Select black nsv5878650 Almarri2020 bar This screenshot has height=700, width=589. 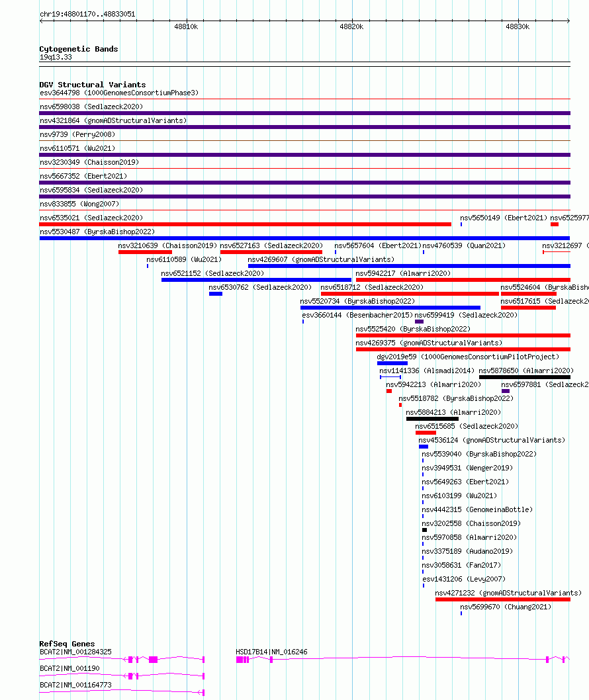tap(524, 376)
